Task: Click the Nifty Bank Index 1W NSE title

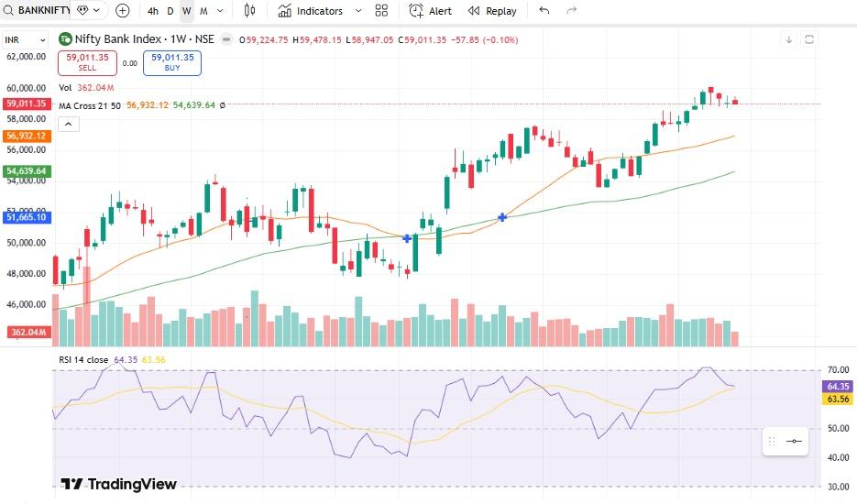Action: 144,38
